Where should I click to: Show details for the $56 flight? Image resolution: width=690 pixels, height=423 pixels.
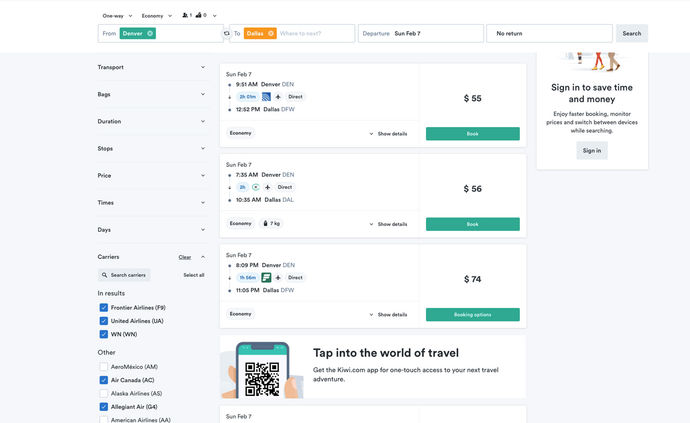[x=388, y=224]
